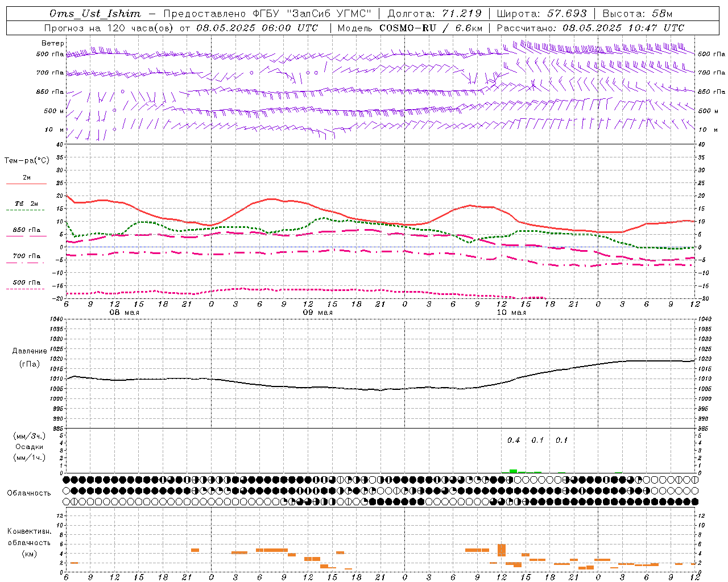This screenshot has height=582, width=728.
Task: Click the 500 гПа temperature legend entry
Action: 26,282
